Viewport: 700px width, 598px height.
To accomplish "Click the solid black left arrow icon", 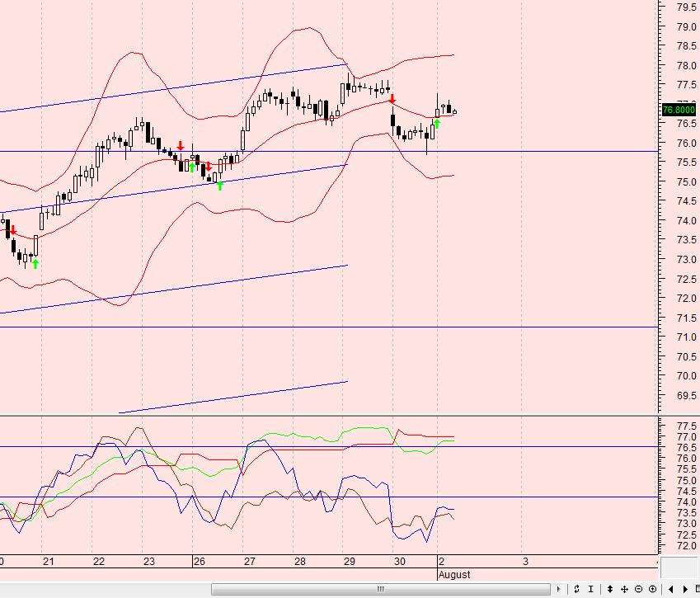I will (x=671, y=589).
